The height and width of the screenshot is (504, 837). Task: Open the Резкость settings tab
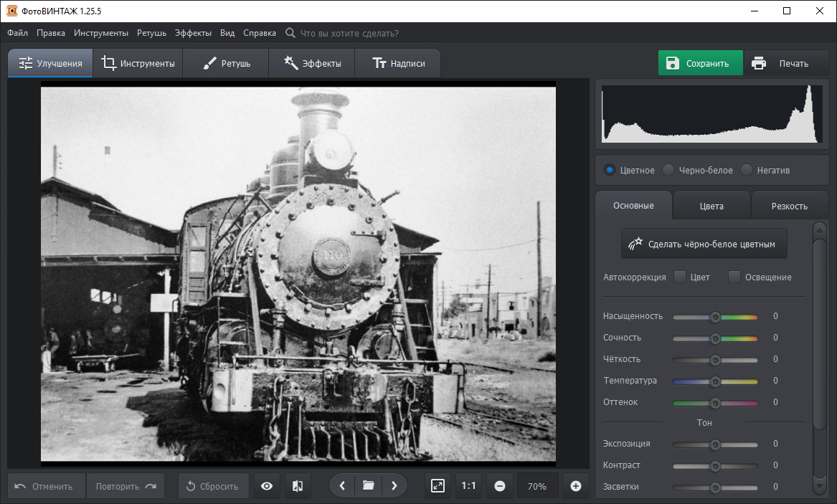(789, 206)
